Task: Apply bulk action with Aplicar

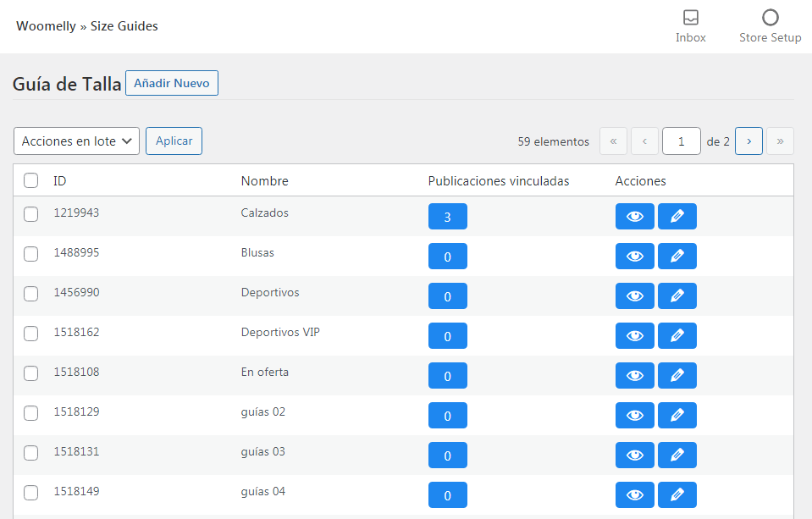Action: (x=174, y=141)
